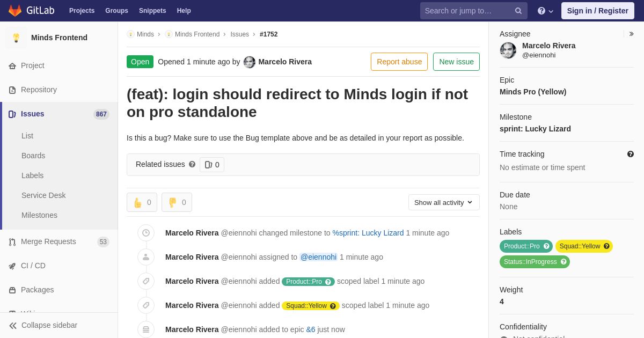
Task: Open the %sprint: Lucky Lizard milestone link
Action: tap(368, 233)
